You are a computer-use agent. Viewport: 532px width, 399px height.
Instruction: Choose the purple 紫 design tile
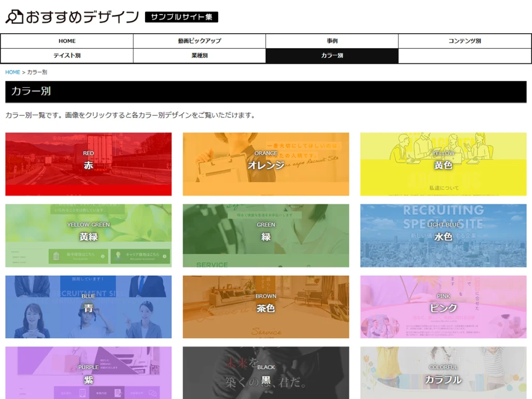coord(88,373)
